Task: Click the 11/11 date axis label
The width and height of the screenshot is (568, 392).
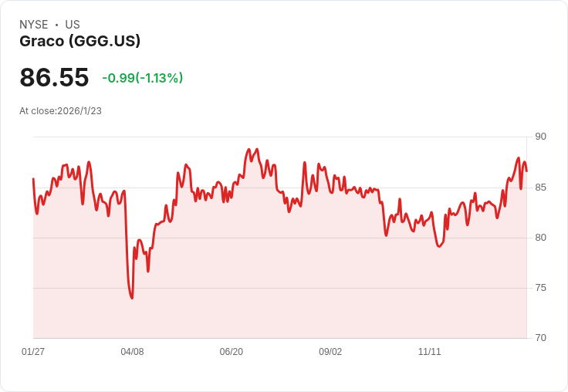Action: [x=430, y=351]
